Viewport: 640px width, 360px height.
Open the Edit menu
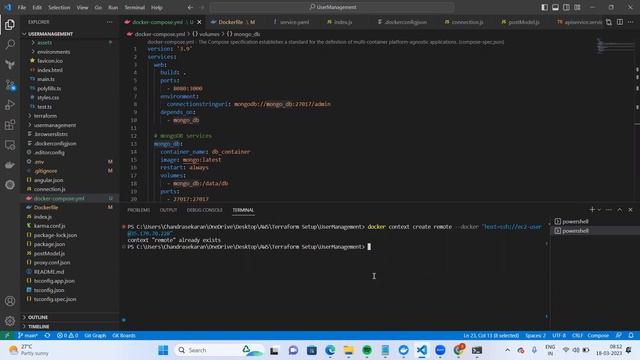(37, 7)
